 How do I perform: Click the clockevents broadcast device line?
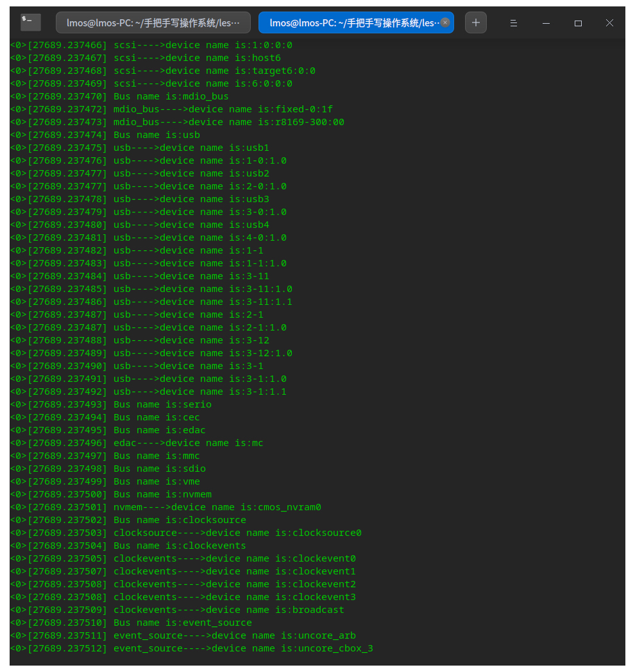coord(228,610)
